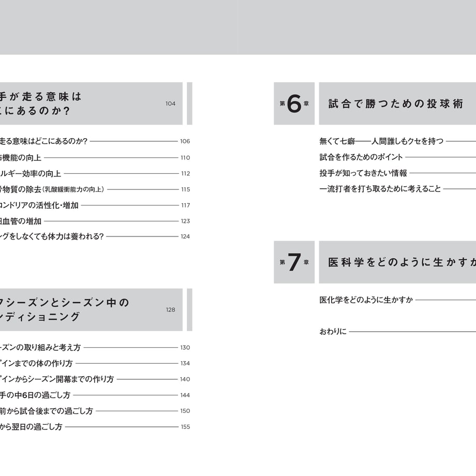Viewport: 476px width, 476px height.
Task: Select 前から試合後までの過ごし方 entry
Action: [x=95, y=411]
